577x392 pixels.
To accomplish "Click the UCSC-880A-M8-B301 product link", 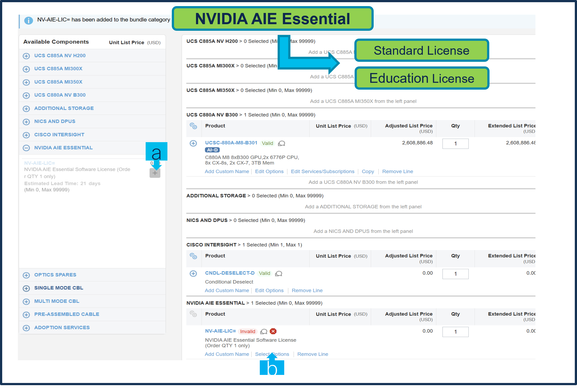I will (x=231, y=143).
